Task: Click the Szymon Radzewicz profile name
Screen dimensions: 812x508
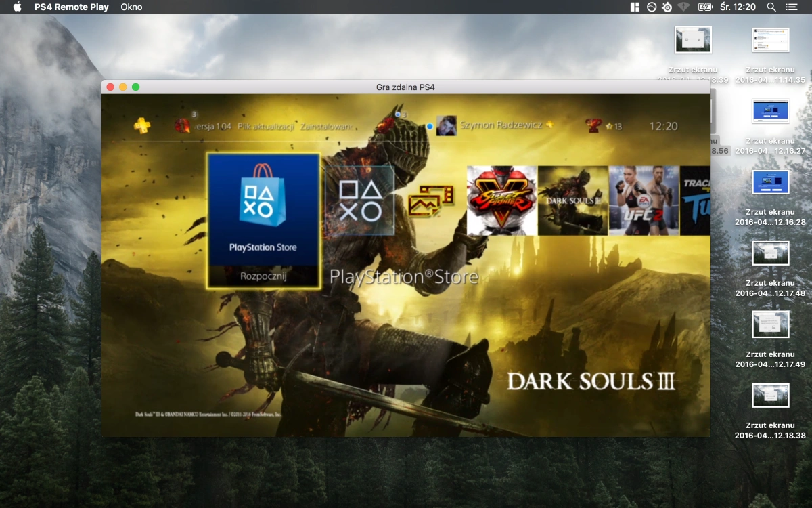Action: tap(501, 125)
